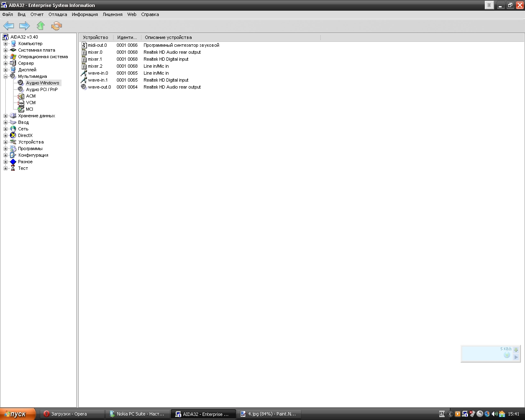Expand the Ввод tree node
Image resolution: width=525 pixels, height=420 pixels.
5,122
